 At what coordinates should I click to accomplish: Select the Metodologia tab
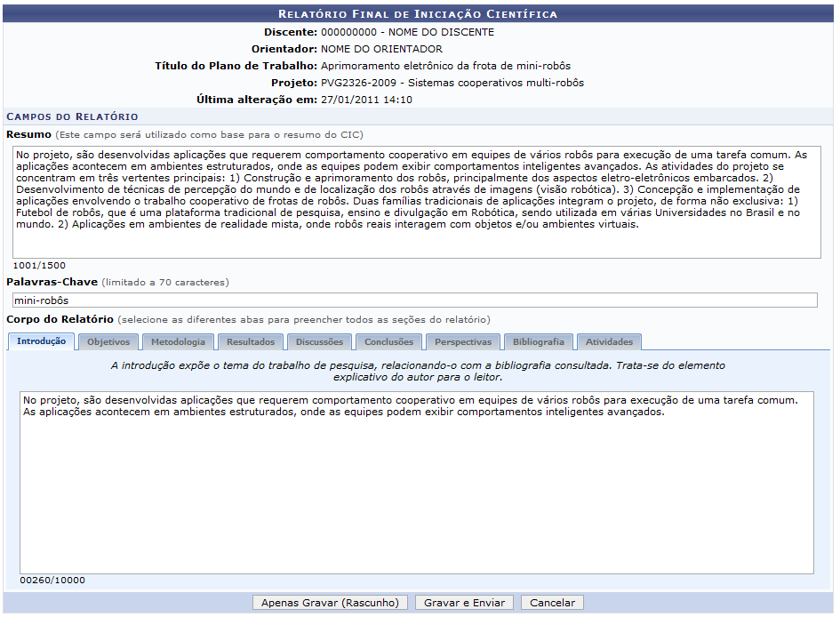[178, 342]
